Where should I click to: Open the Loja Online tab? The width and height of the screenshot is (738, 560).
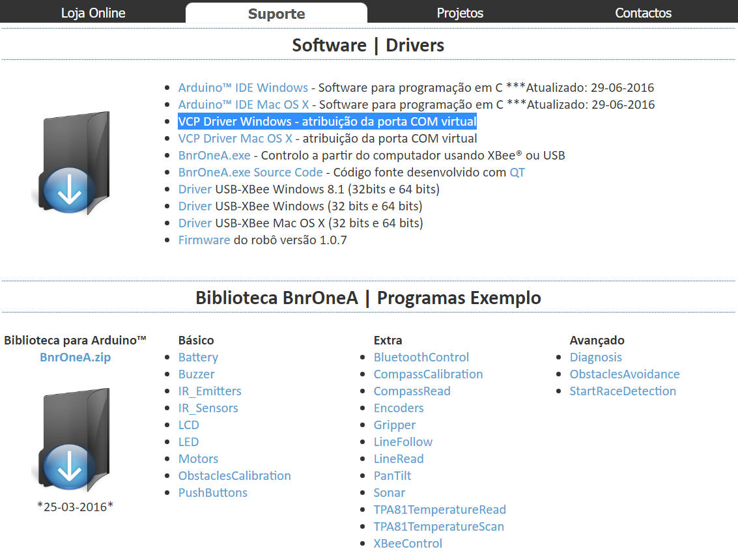pos(93,13)
